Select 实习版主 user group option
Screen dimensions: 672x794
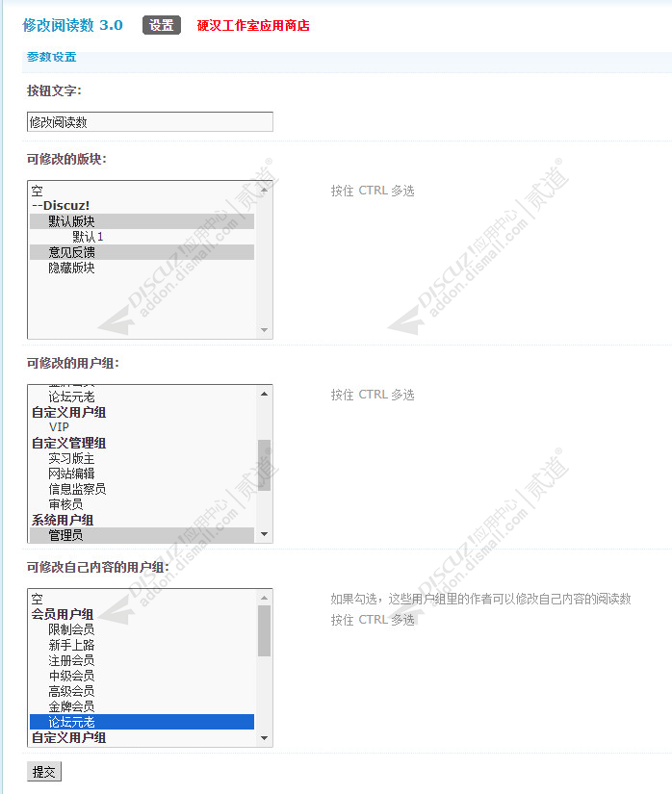pos(142,458)
